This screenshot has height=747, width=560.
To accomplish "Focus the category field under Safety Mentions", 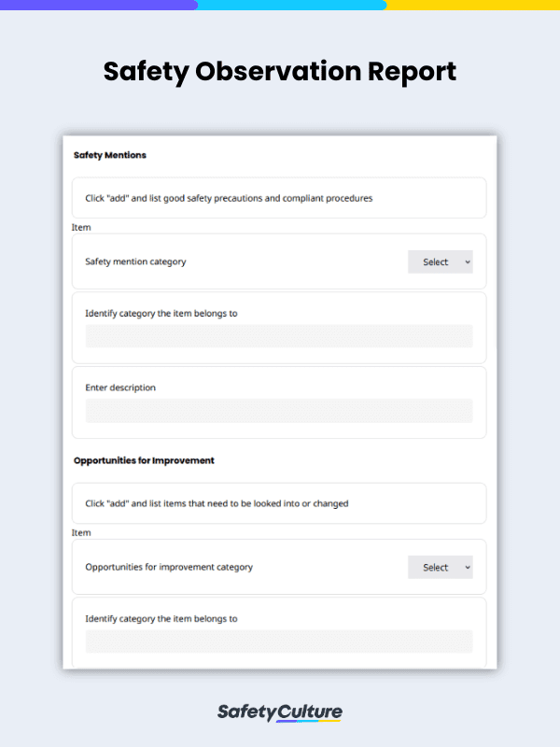I will pos(279,336).
